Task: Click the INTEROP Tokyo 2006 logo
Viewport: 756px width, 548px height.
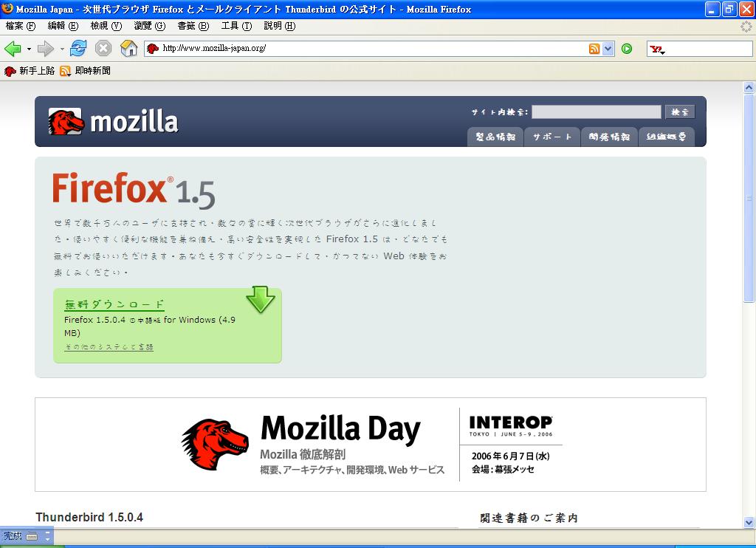Action: pyautogui.click(x=511, y=426)
